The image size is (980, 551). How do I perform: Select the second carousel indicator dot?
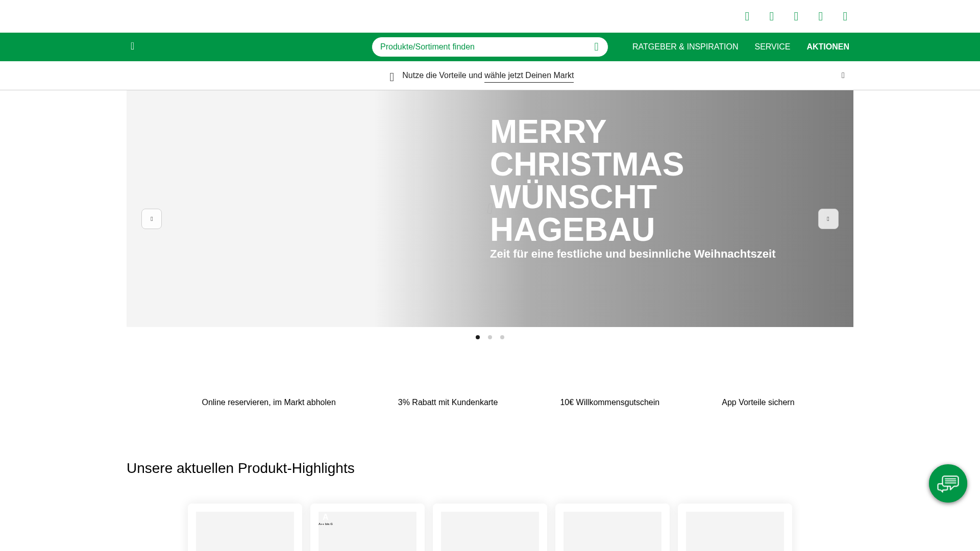490,337
